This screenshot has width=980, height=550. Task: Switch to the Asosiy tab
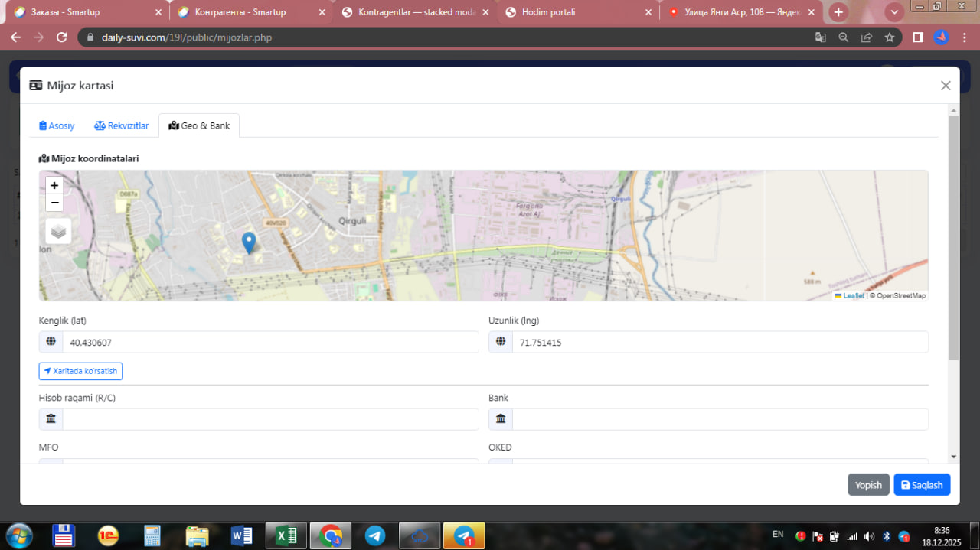pos(57,125)
